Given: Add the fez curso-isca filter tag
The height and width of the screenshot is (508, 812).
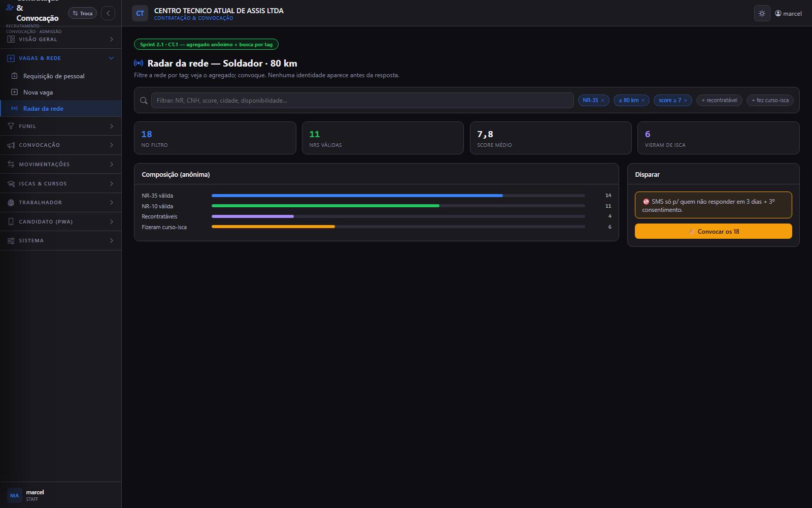Looking at the screenshot, I should point(770,101).
